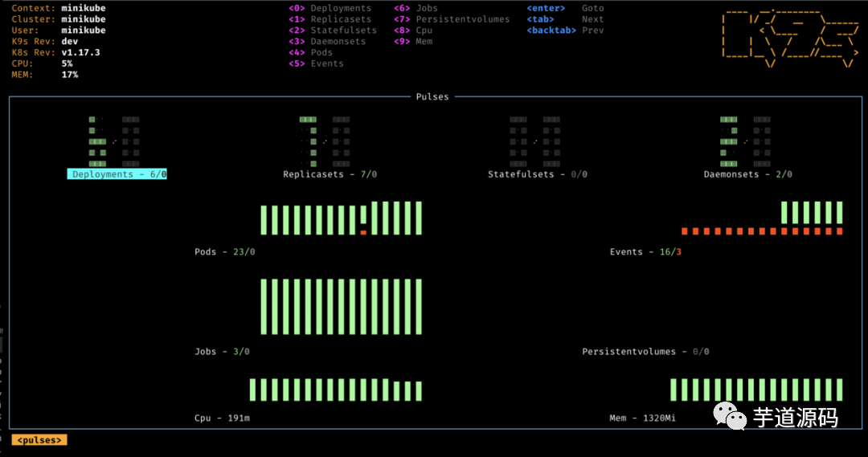Choose the <4> Pods shortcut entry
The image size is (868, 457).
pos(311,53)
